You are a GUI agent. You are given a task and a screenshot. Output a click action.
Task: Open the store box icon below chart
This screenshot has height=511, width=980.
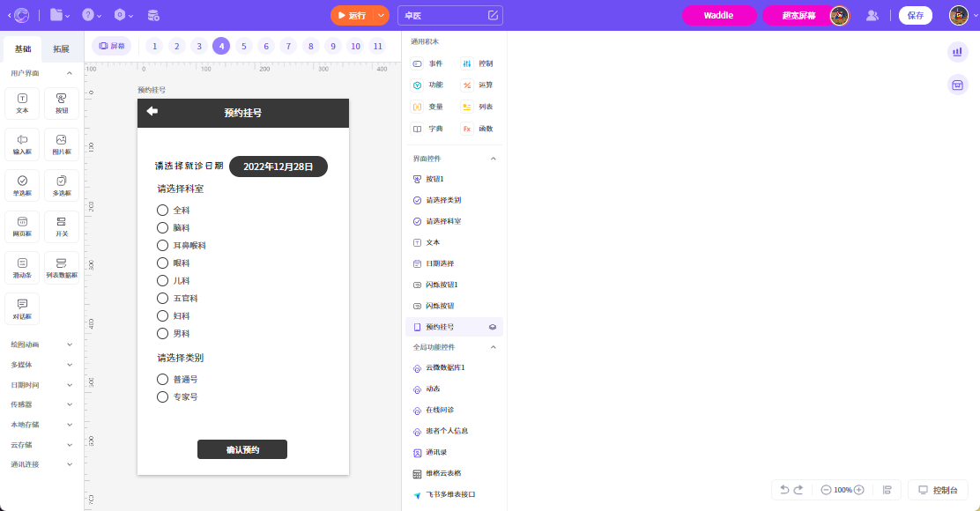957,85
